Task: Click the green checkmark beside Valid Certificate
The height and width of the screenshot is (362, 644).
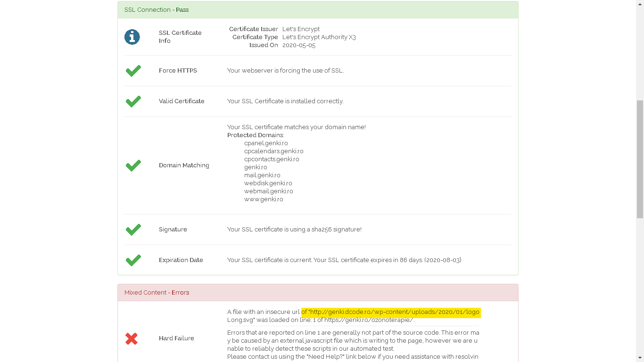Action: tap(133, 101)
